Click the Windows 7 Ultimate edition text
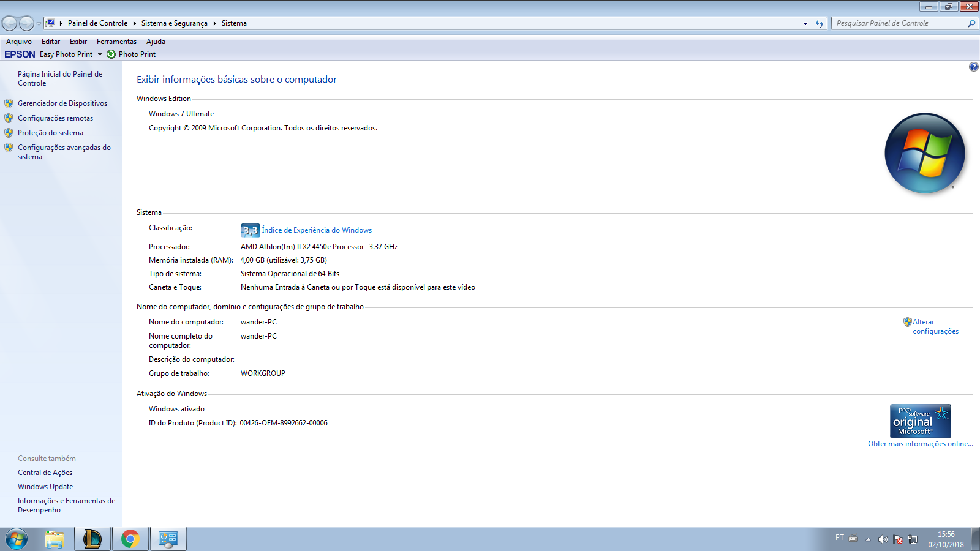 [181, 114]
